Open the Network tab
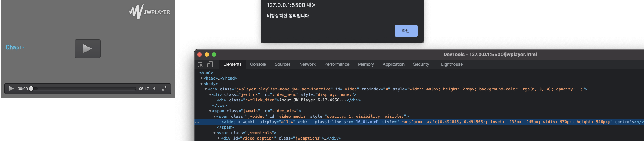644x141 pixels. coord(307,64)
